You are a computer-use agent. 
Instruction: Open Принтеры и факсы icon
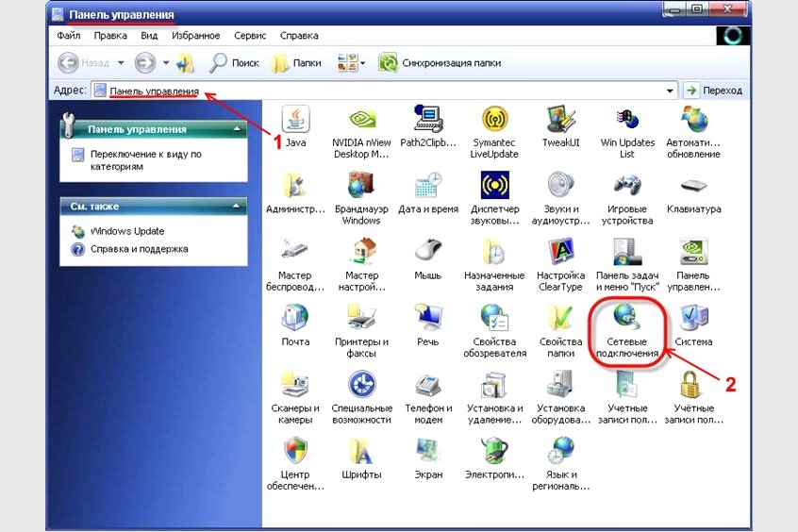click(x=361, y=318)
